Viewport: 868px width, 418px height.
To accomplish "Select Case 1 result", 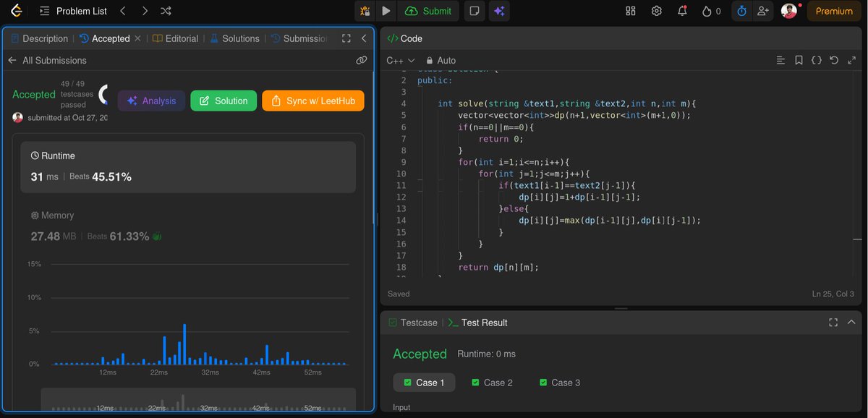I will (424, 383).
